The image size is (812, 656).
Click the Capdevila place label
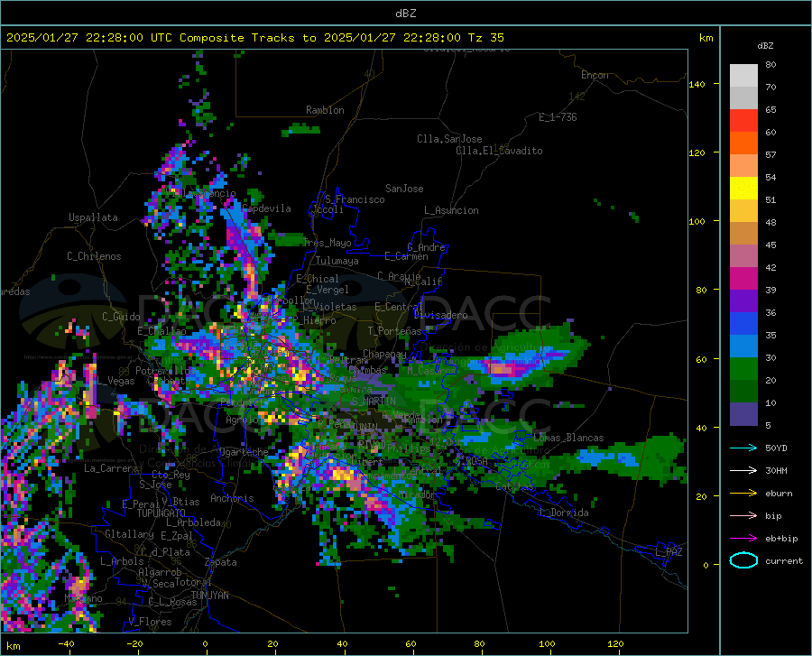(x=267, y=208)
